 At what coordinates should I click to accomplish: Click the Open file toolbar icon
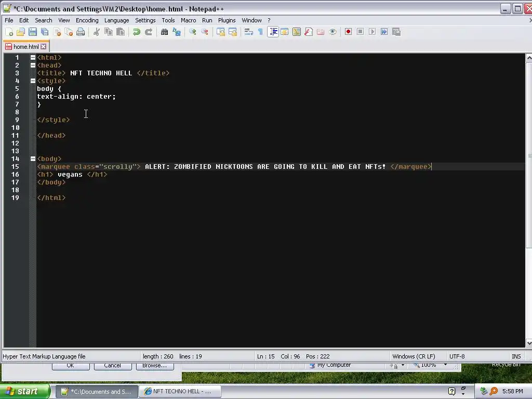(21, 32)
